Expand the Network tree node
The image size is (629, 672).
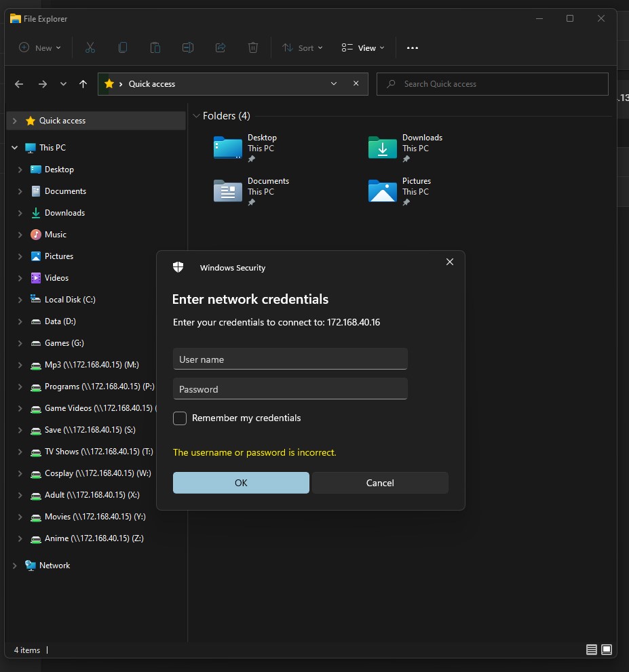tap(14, 566)
